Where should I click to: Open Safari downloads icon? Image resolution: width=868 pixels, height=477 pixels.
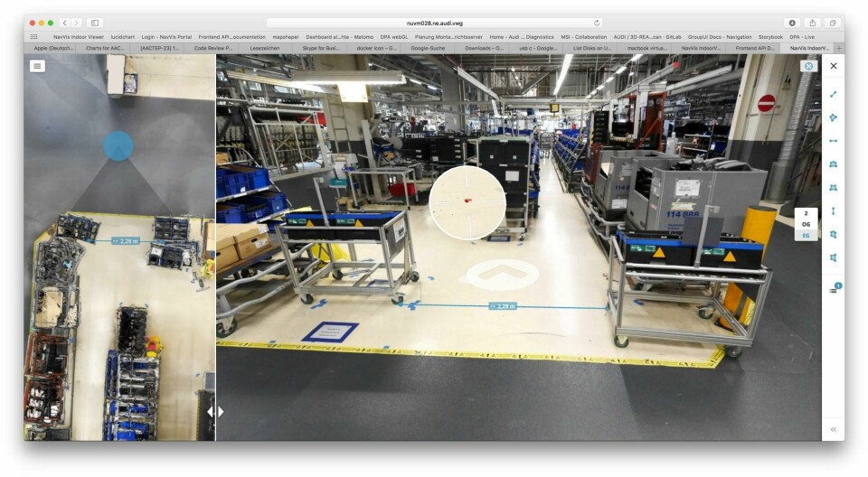coord(792,23)
